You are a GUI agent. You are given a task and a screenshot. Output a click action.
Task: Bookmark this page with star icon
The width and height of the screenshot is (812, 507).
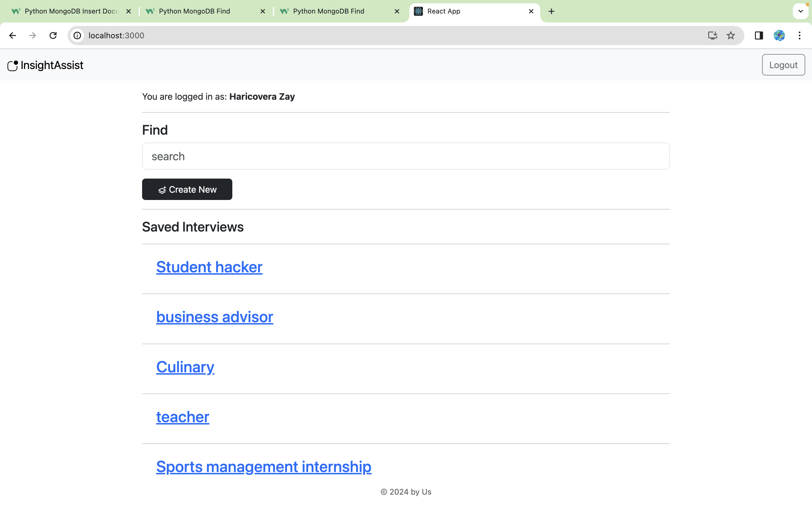[x=731, y=35]
